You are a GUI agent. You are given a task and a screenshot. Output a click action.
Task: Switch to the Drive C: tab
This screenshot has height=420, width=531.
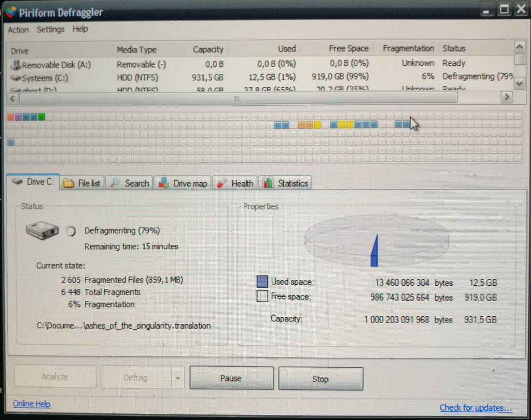pyautogui.click(x=33, y=182)
